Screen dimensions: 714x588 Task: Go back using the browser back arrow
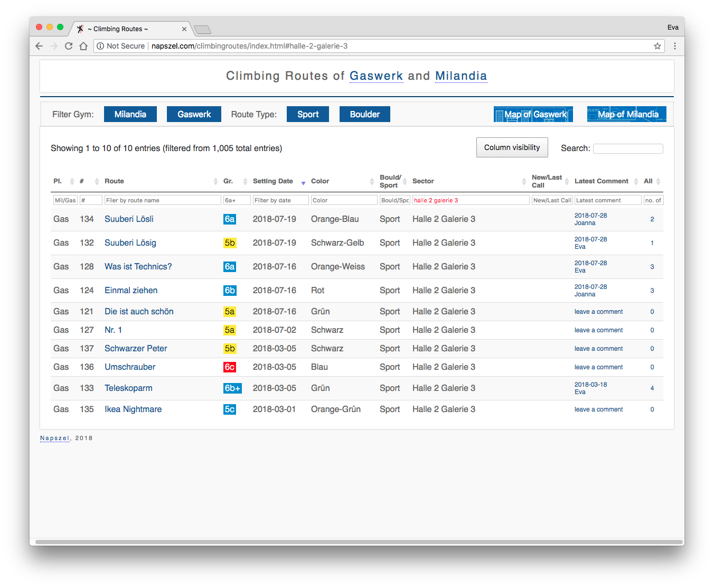pos(39,46)
